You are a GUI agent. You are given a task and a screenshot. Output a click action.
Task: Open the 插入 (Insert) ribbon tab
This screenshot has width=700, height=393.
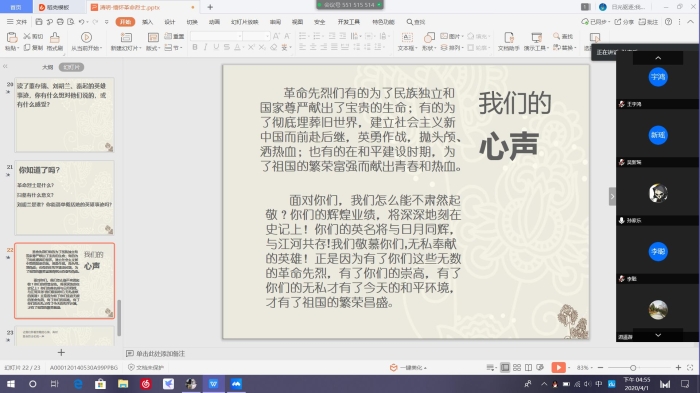pyautogui.click(x=147, y=22)
